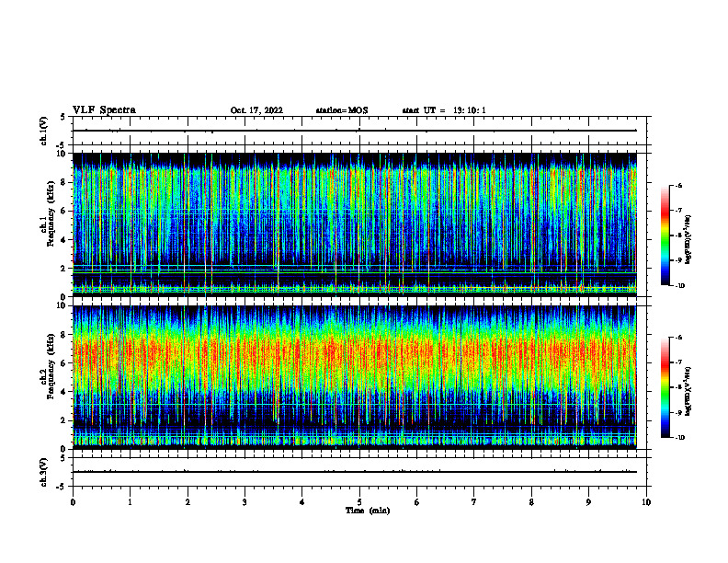This screenshot has width=728, height=563.
Task: Click ch.1 color scale log(PSD) label
Action: (x=688, y=240)
